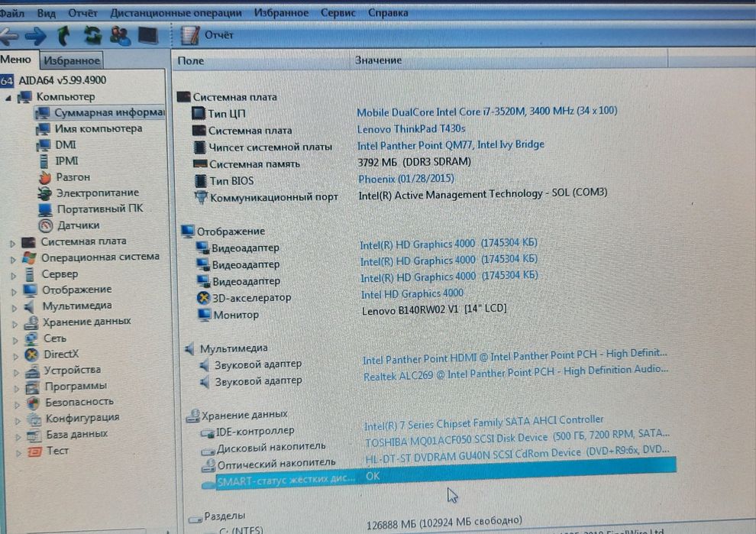Click the Безопасность shield icon

pyautogui.click(x=34, y=403)
